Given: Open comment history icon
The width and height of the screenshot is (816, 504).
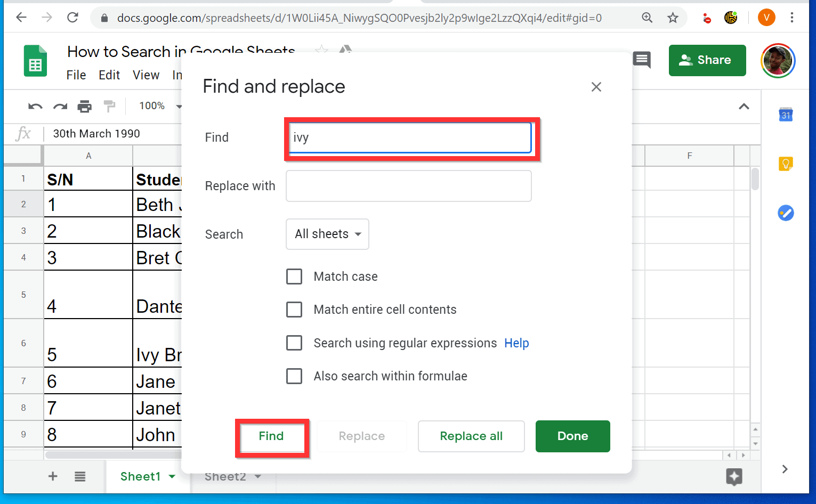Looking at the screenshot, I should coord(642,60).
